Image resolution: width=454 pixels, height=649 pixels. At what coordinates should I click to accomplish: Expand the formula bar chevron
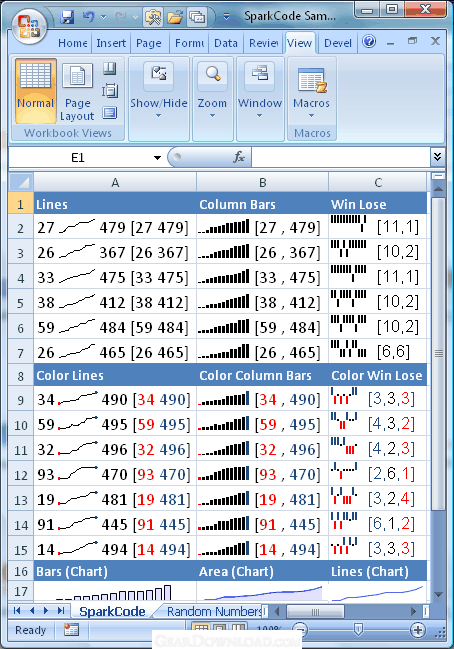pyautogui.click(x=437, y=157)
